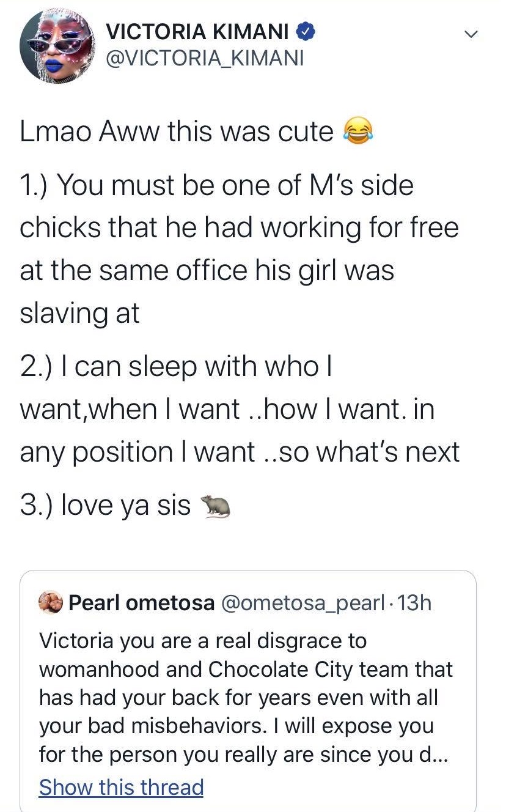Open the @VICTORIA_KIMANI handle
This screenshot has height=812, width=506.
point(204,59)
